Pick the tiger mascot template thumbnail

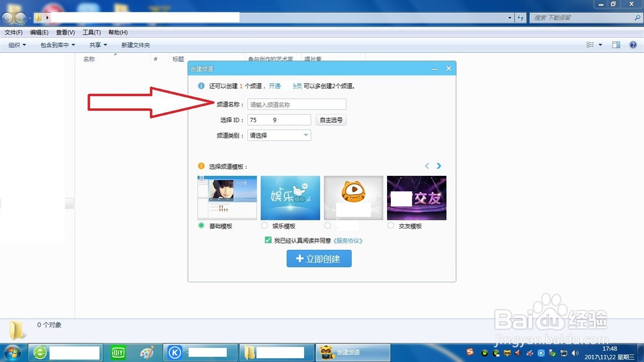click(x=354, y=198)
